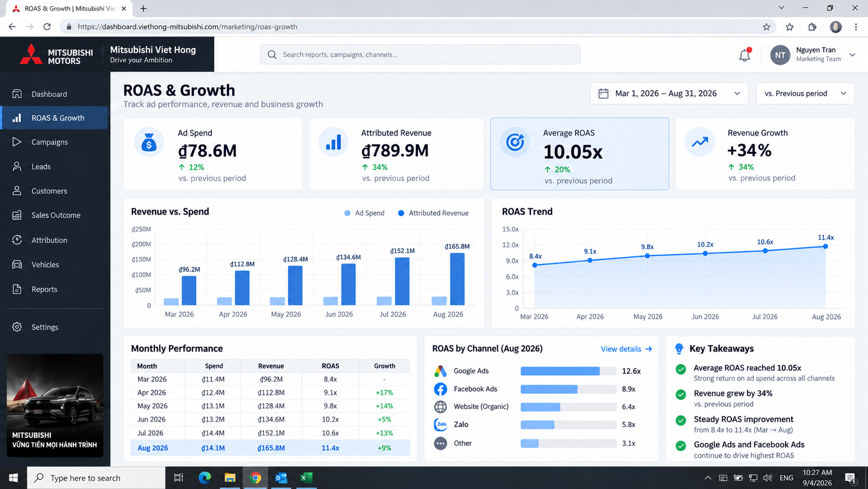Open Reports from the sidebar
The height and width of the screenshot is (489, 868).
54,289
